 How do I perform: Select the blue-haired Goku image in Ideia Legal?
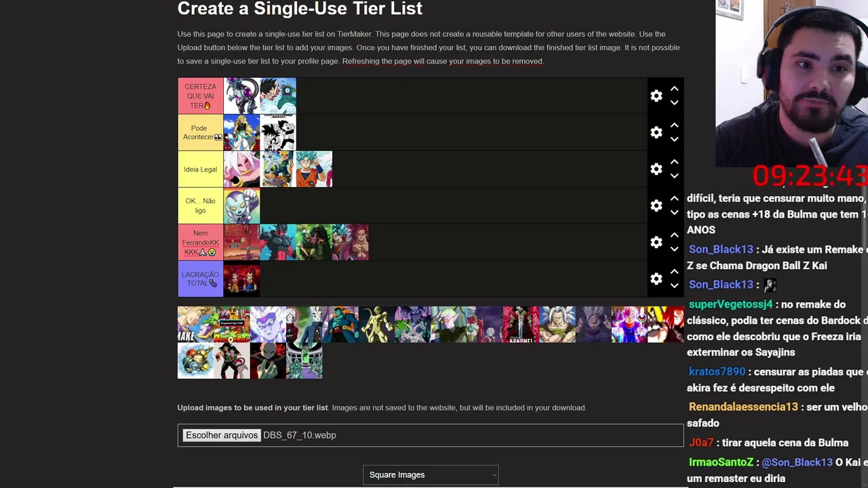coord(314,169)
